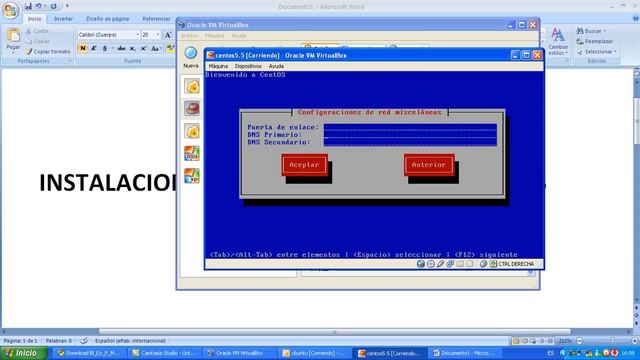Click the optical disc status icon

point(431,264)
